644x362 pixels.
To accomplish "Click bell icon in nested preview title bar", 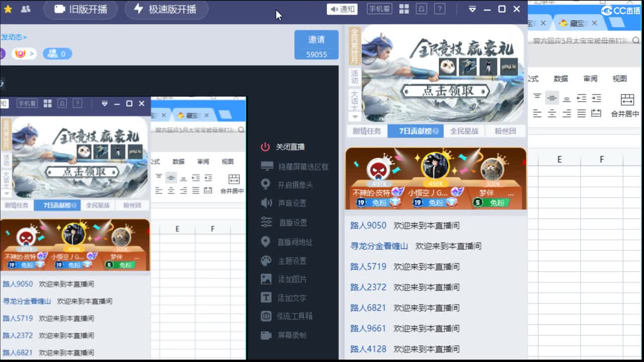I will (x=62, y=103).
